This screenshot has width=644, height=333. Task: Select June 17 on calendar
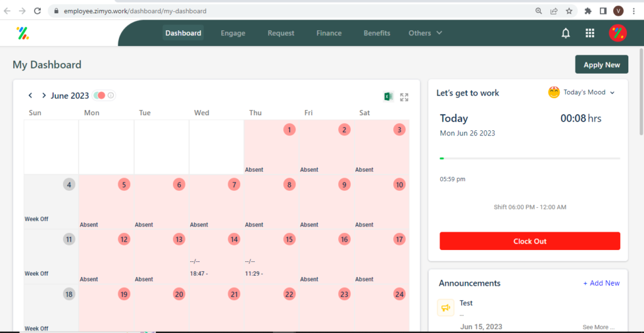399,239
